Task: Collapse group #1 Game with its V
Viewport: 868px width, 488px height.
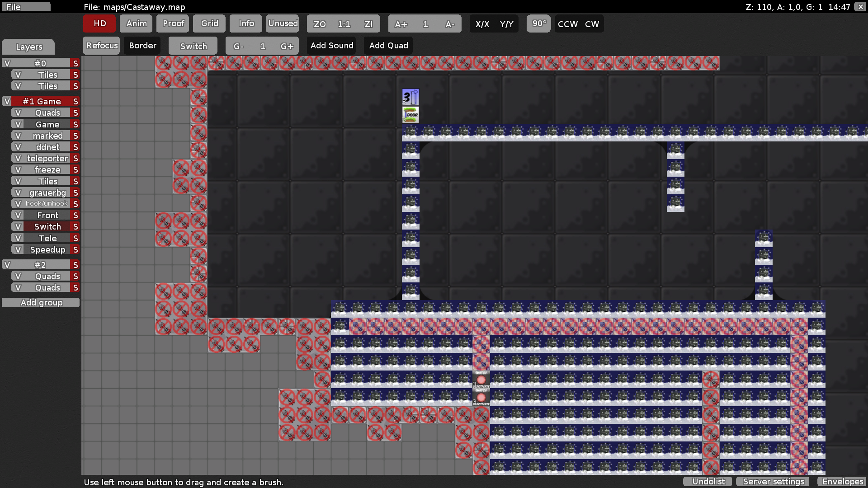Action: click(x=7, y=101)
